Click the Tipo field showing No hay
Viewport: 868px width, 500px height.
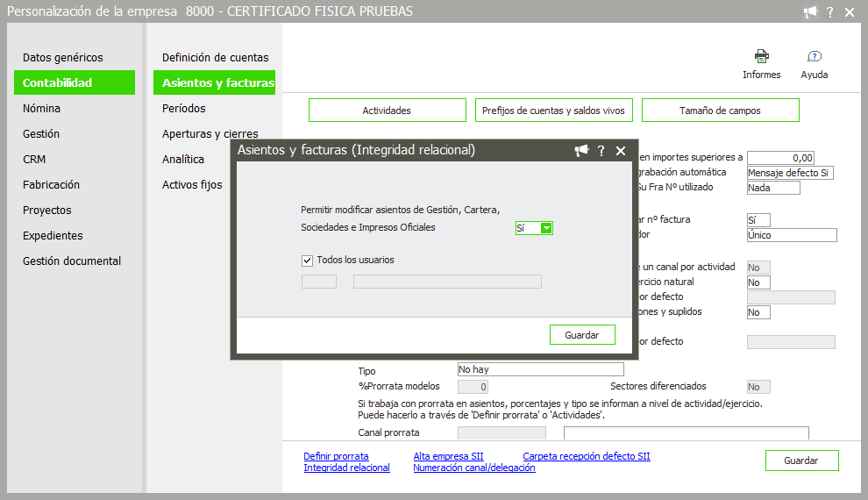540,369
